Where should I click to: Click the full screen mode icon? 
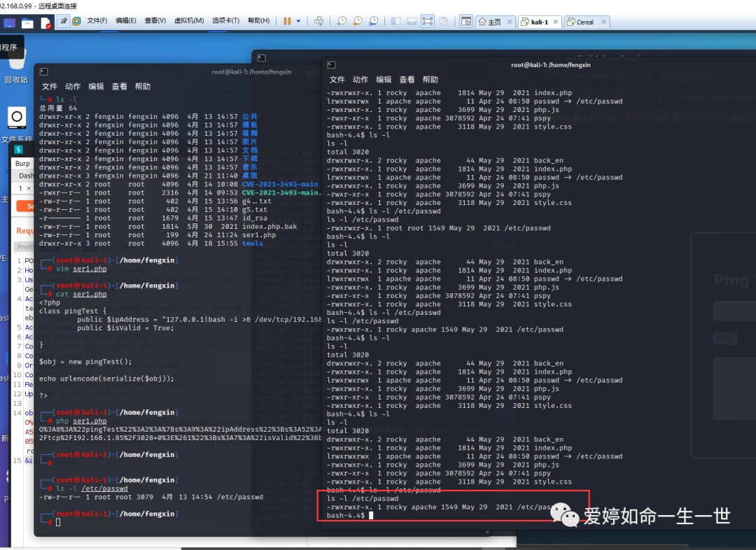(x=427, y=21)
